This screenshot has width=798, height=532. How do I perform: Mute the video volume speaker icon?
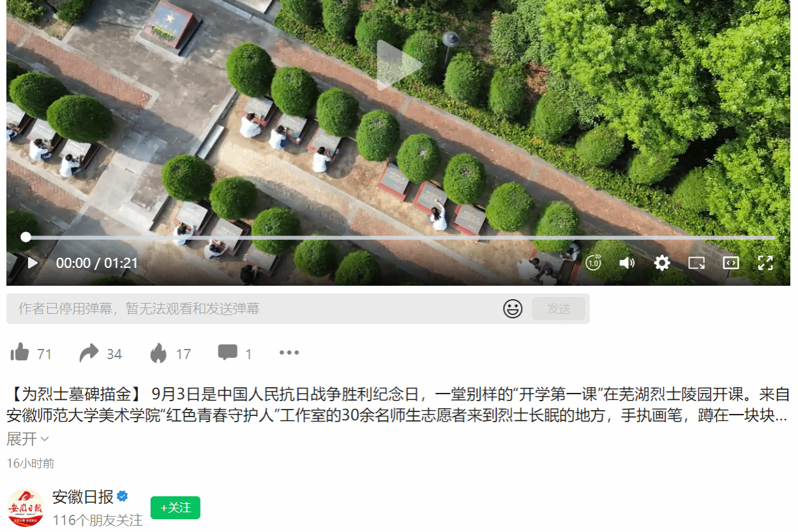point(627,263)
